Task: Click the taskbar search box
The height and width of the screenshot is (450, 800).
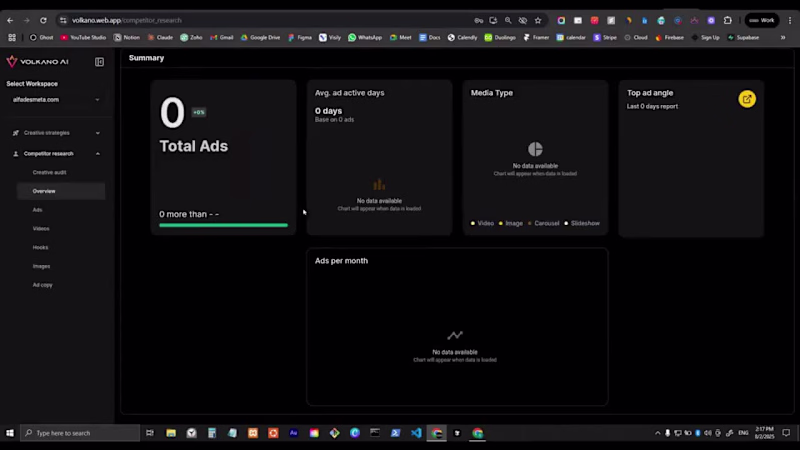Action: point(80,433)
